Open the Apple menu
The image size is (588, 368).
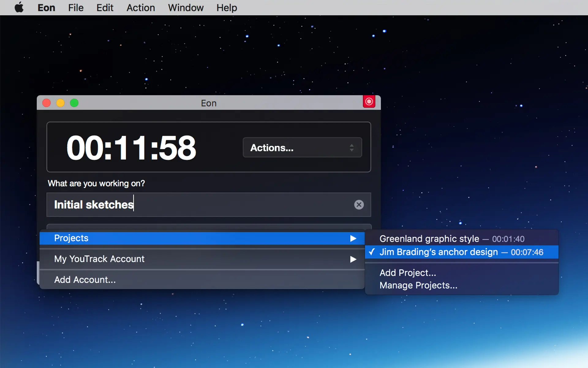[x=19, y=7]
